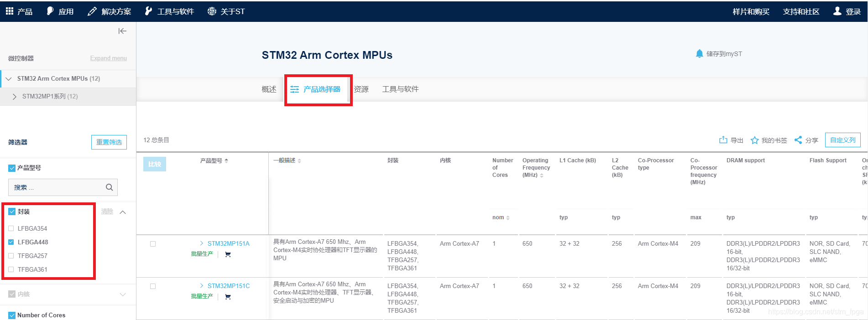Toggle the Number of Cores checkbox
Image resolution: width=868 pixels, height=320 pixels.
click(x=12, y=315)
